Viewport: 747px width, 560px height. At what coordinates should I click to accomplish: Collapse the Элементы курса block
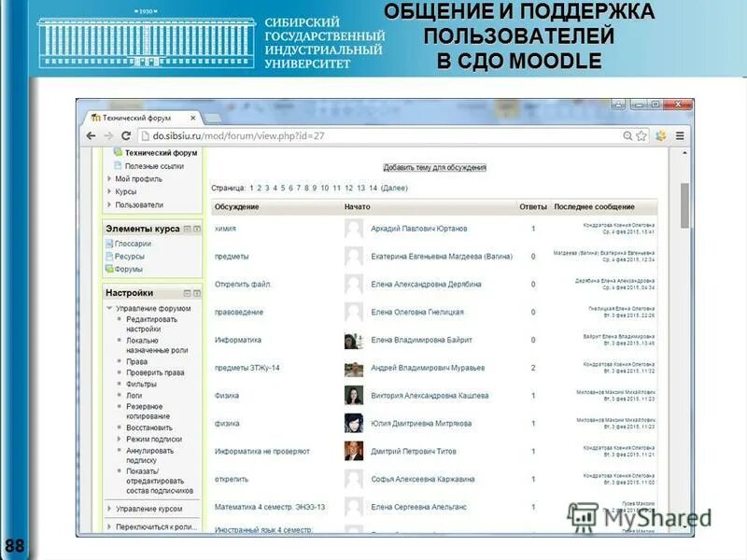pyautogui.click(x=188, y=229)
